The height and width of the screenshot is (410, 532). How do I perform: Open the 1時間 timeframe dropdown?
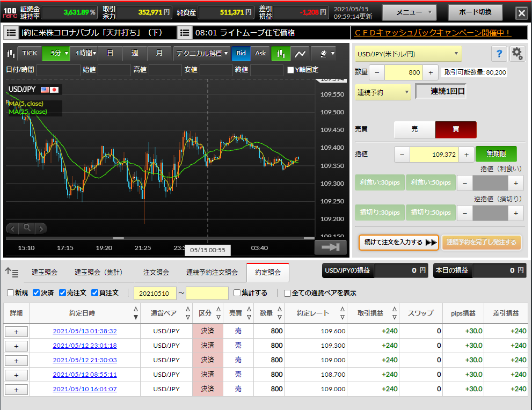coord(84,53)
